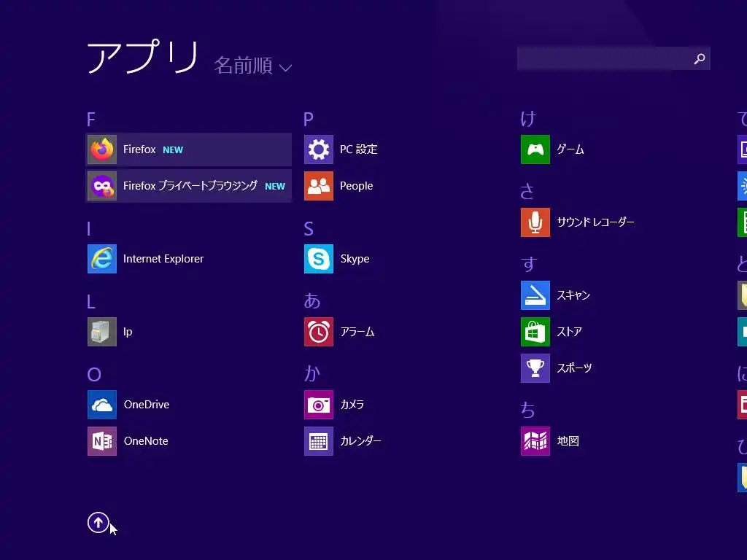
Task: Focus the app search box
Action: pyautogui.click(x=614, y=58)
